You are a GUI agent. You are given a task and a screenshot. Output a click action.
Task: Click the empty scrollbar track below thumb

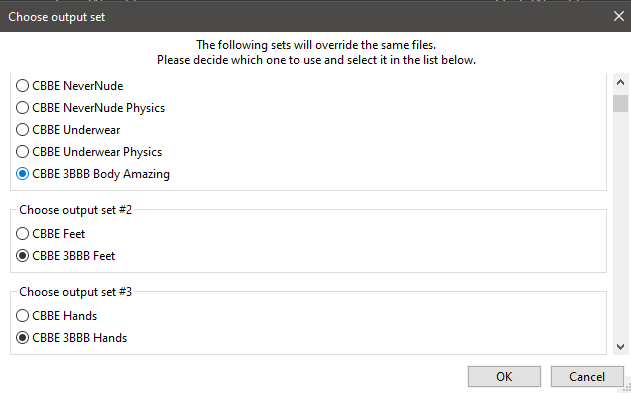coord(620,225)
